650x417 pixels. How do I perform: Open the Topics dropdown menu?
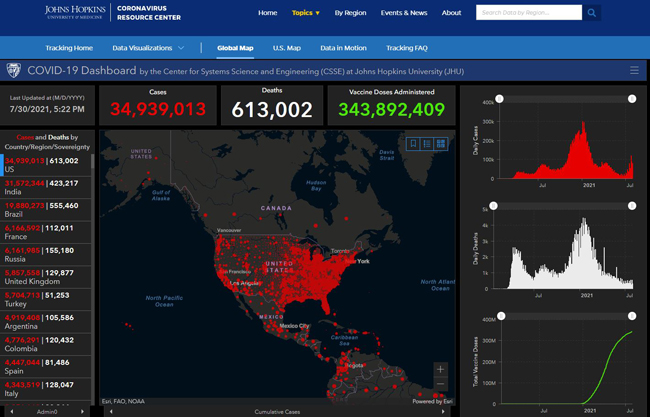click(x=306, y=13)
